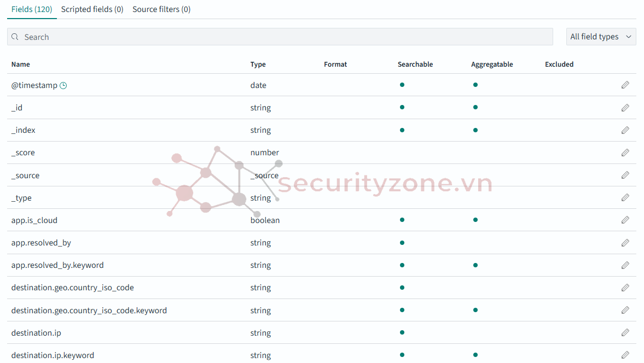
Task: Click the search magnifier icon
Action: pos(15,37)
